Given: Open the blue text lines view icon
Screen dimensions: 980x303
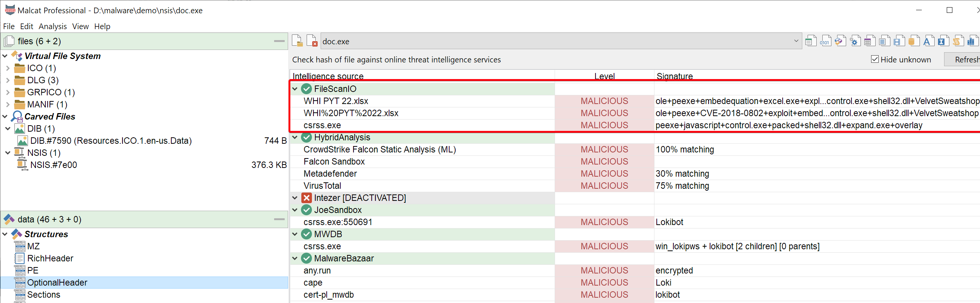Looking at the screenshot, I should (884, 41).
